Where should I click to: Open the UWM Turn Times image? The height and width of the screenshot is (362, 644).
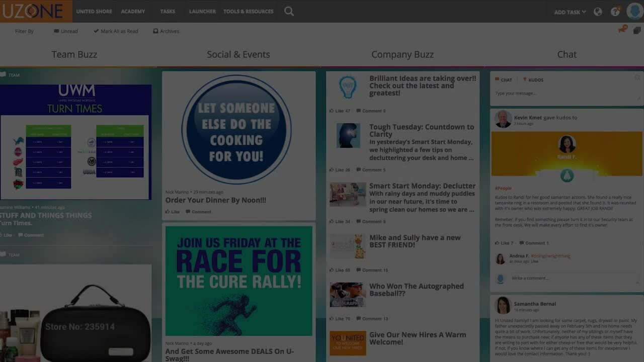75,142
